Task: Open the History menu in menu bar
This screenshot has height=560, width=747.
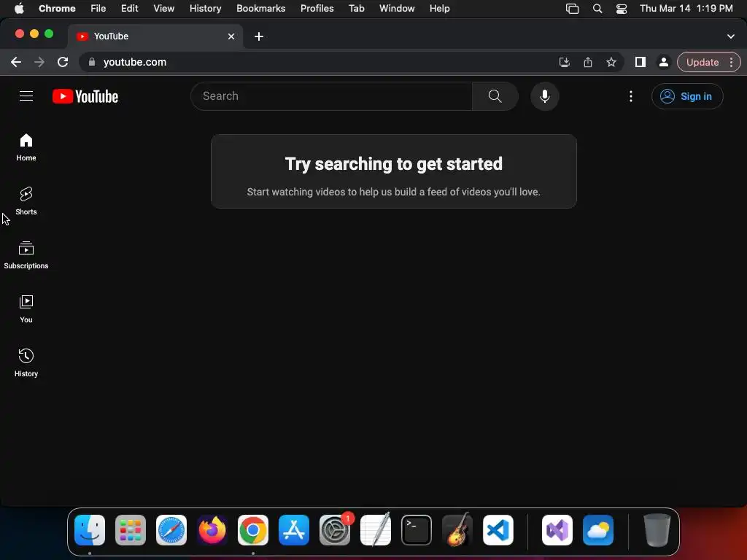Action: (x=205, y=8)
